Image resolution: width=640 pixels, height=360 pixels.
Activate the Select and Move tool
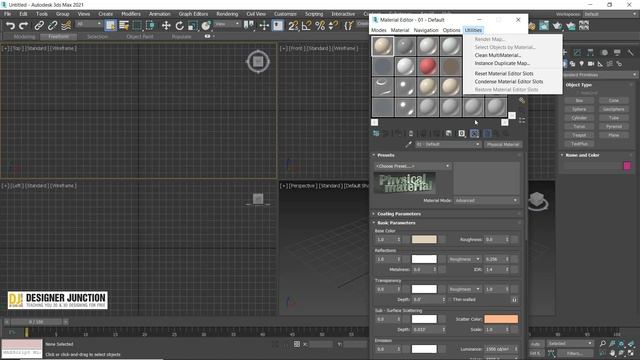[166, 26]
